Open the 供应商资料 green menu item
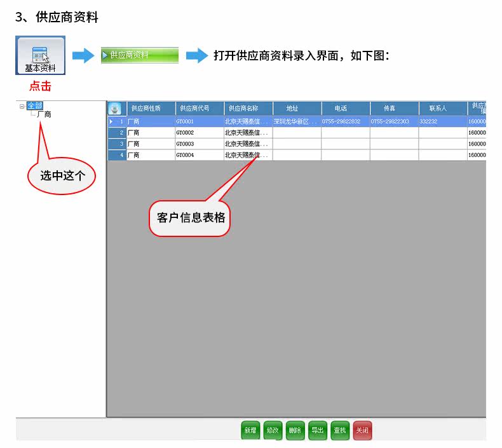Viewport: 502px width, 448px height. click(x=140, y=55)
